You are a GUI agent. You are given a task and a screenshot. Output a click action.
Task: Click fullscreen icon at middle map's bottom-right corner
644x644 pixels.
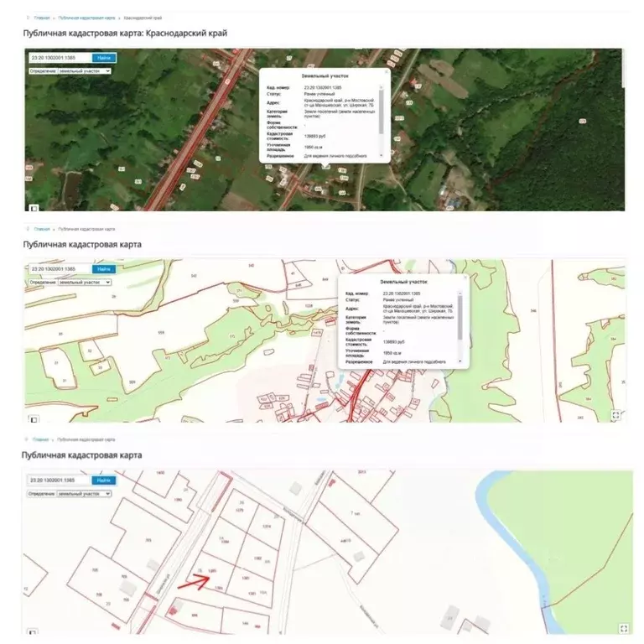[616, 414]
